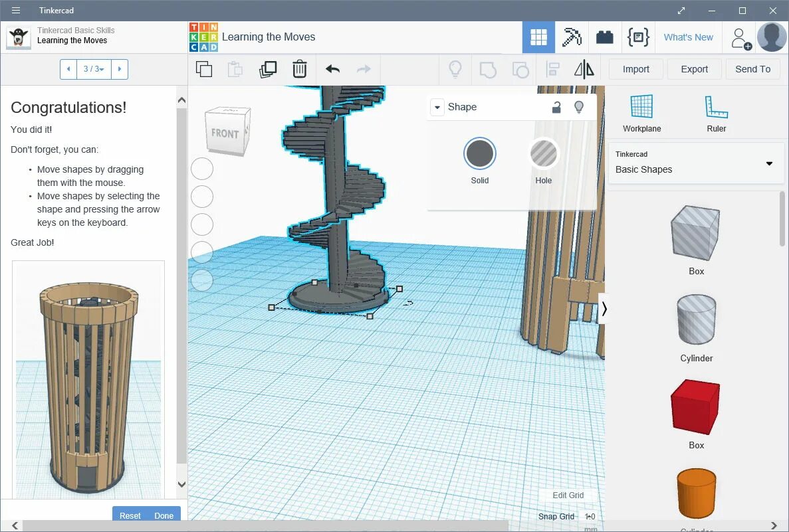Click the Ungroup shapes icon

(520, 69)
